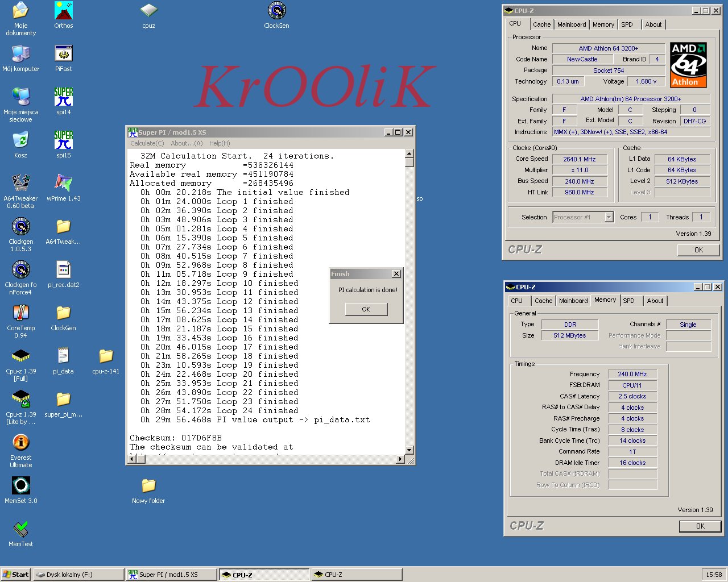The width and height of the screenshot is (728, 582).
Task: Click Super PI vertical scrollbar up arrow
Action: point(409,154)
